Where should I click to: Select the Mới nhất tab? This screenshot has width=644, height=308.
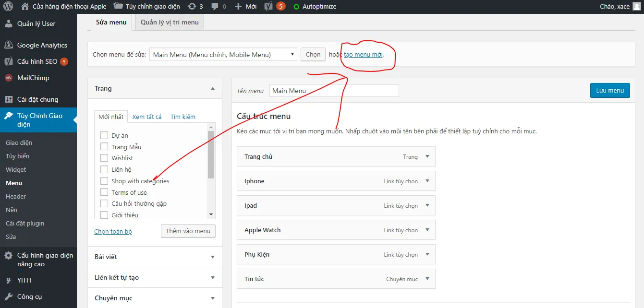tap(111, 117)
